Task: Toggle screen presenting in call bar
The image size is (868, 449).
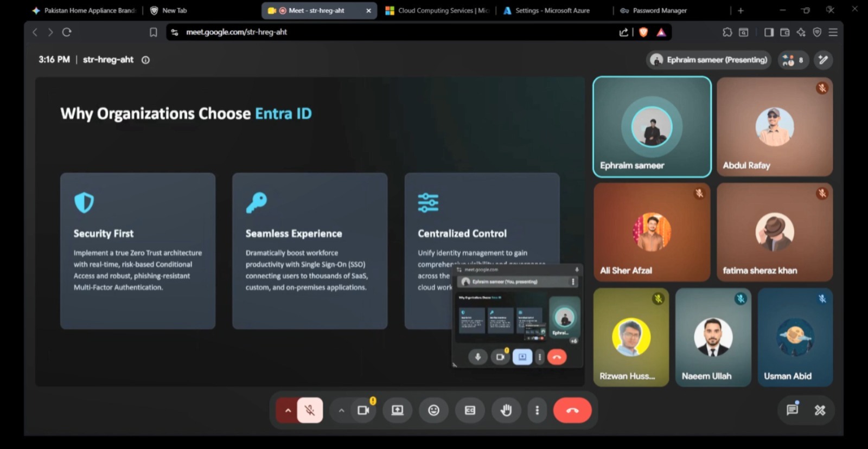Action: pyautogui.click(x=398, y=410)
